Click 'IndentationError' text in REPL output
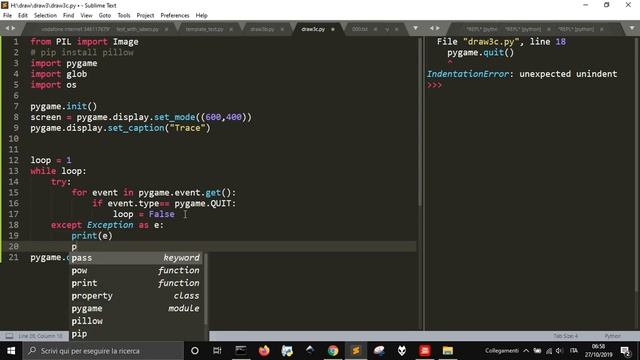This screenshot has width=640, height=360. pyautogui.click(x=468, y=74)
